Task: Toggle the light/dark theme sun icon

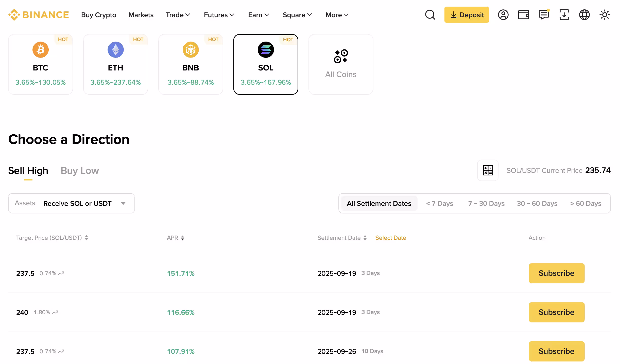Action: pos(605,15)
